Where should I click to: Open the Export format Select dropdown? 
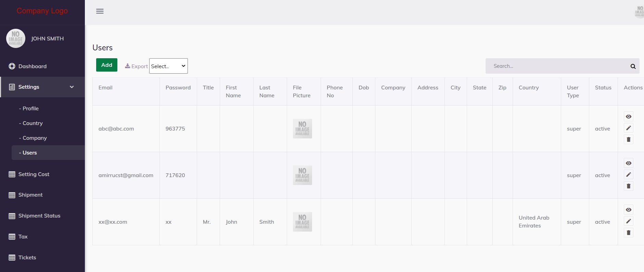coord(168,66)
